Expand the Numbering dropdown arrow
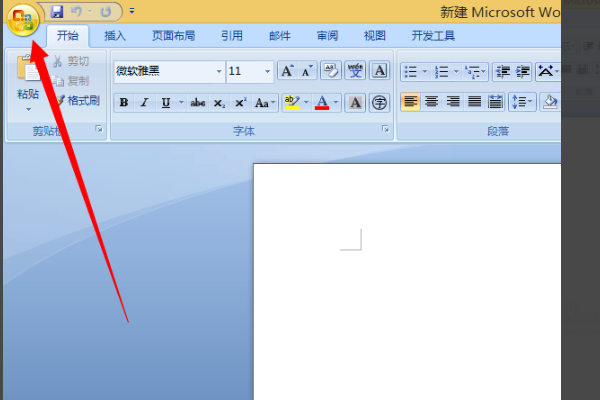Viewport: 600px width, 400px height. coord(456,72)
